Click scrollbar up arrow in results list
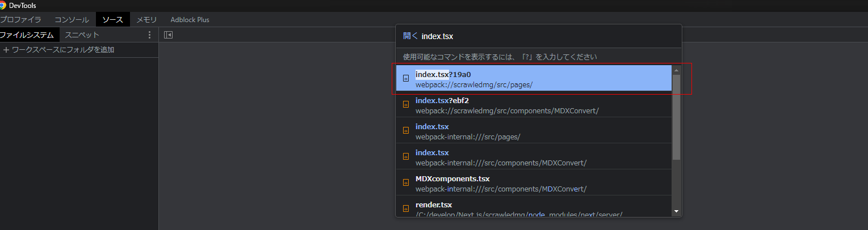 (x=676, y=70)
